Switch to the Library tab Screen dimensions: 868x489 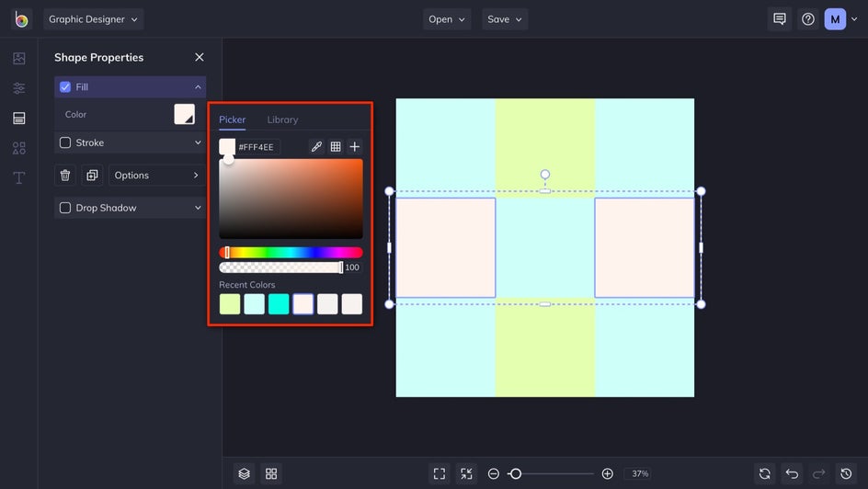pyautogui.click(x=282, y=119)
